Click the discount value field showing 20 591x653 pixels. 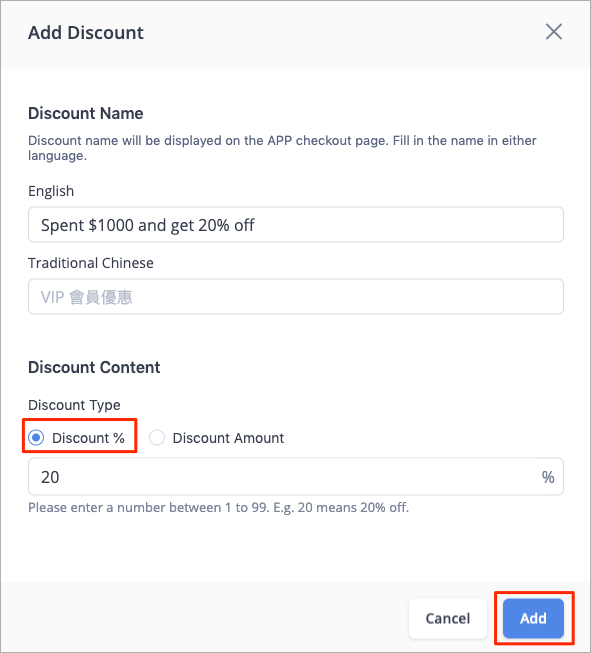296,477
